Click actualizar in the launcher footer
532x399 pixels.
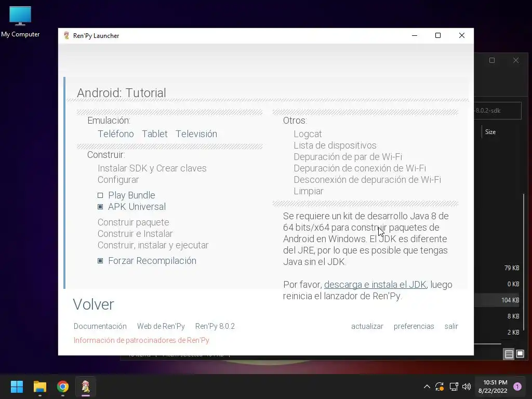pyautogui.click(x=367, y=326)
